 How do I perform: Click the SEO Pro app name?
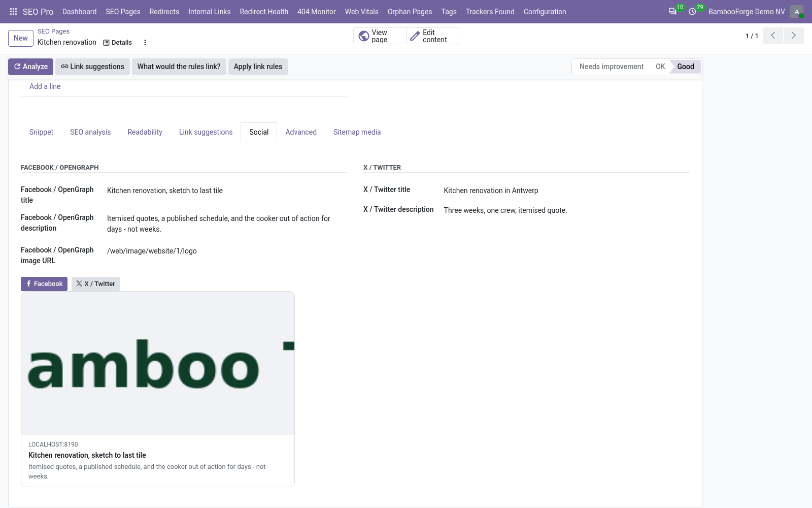(x=38, y=12)
